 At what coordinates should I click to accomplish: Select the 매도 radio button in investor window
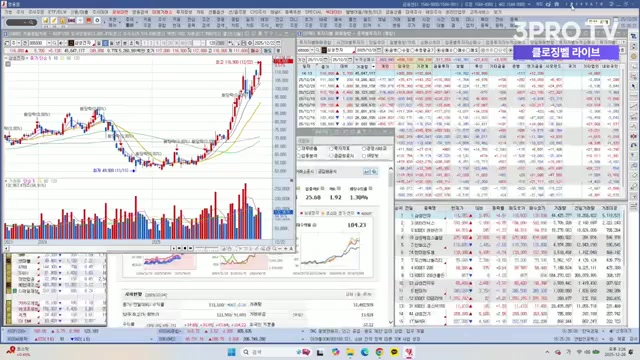(x=468, y=50)
